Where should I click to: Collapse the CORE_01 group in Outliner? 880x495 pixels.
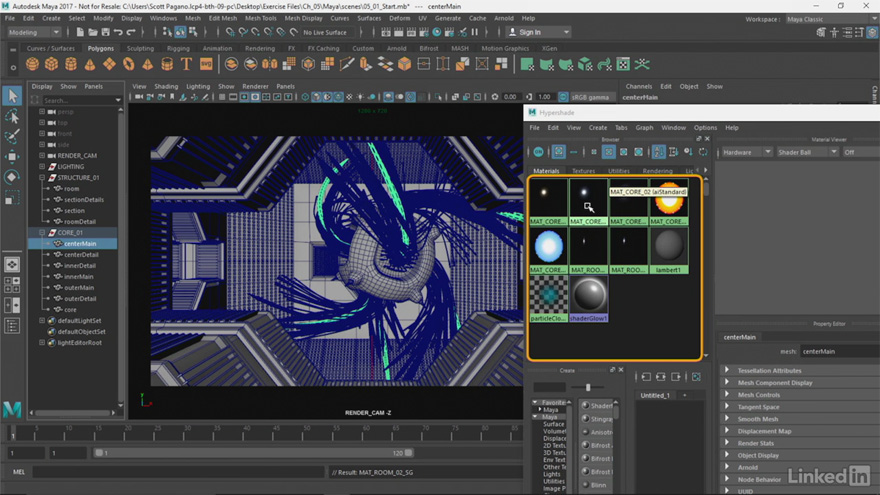42,232
